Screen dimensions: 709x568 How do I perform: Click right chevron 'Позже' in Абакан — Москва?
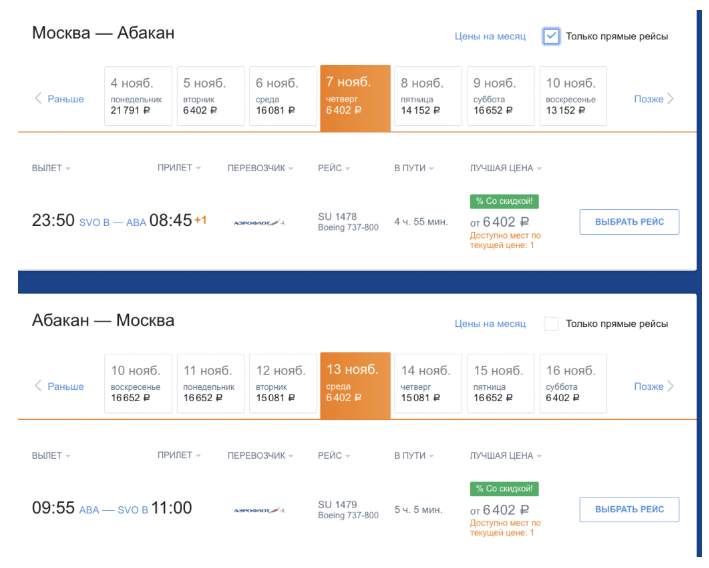point(654,386)
